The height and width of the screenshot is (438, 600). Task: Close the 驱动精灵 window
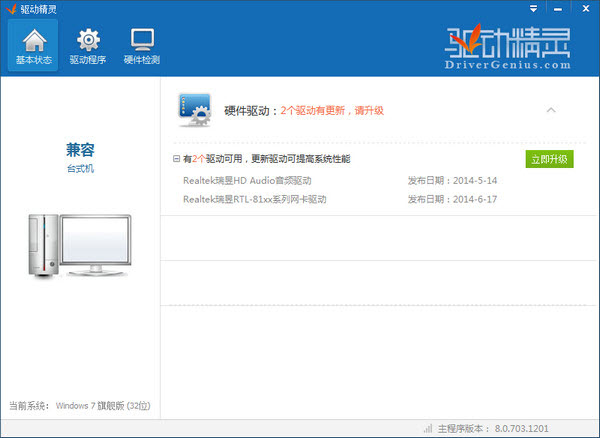pyautogui.click(x=586, y=8)
